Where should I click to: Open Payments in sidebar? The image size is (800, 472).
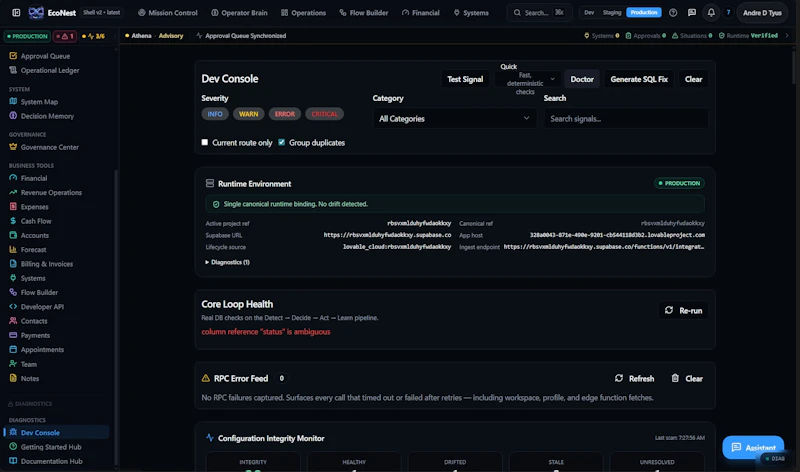pyautogui.click(x=30, y=335)
